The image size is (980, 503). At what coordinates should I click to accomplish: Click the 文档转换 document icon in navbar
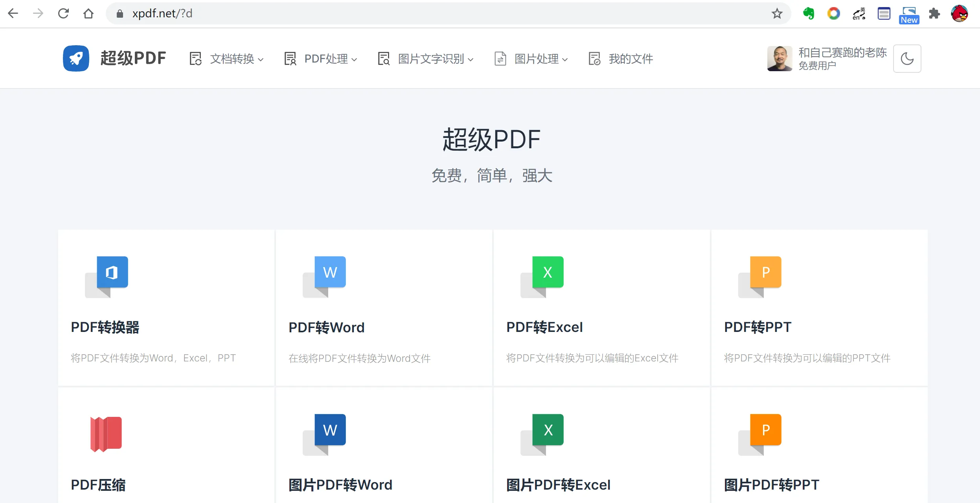(195, 59)
